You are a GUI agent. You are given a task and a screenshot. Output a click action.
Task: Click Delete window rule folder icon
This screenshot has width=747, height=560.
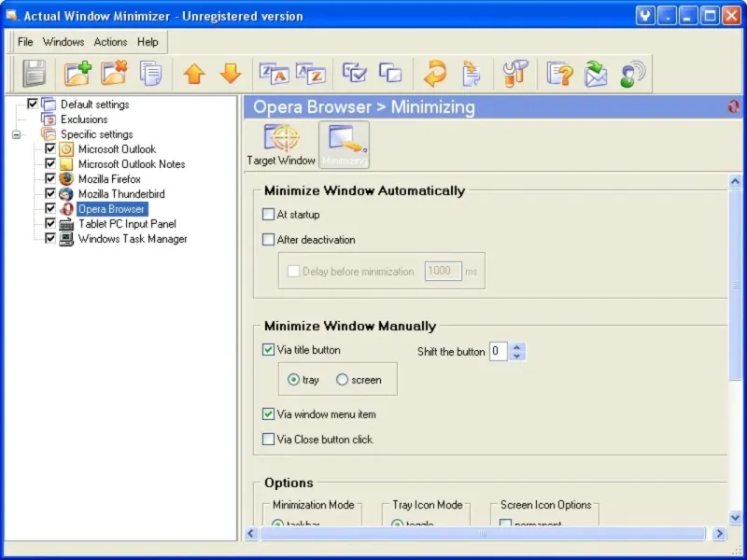coord(114,74)
